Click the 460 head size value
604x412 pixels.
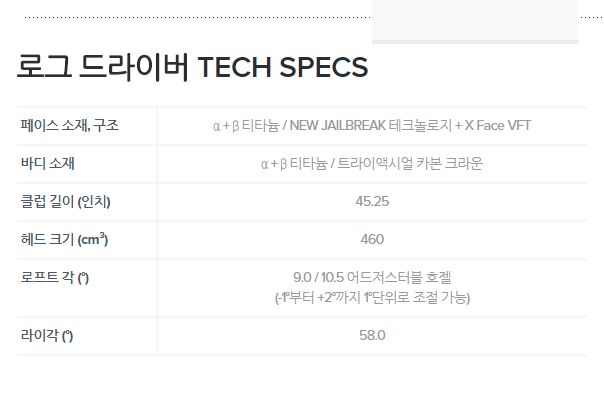click(x=372, y=240)
